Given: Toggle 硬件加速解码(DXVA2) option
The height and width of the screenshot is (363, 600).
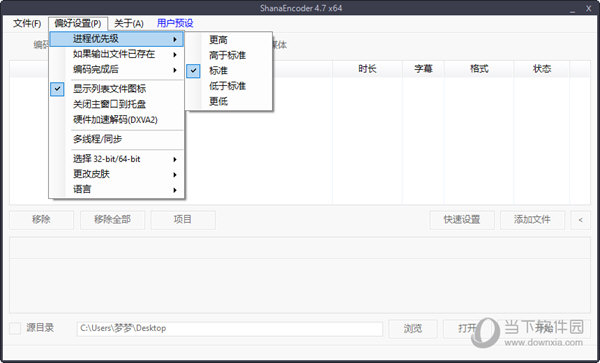Looking at the screenshot, I should pyautogui.click(x=117, y=120).
